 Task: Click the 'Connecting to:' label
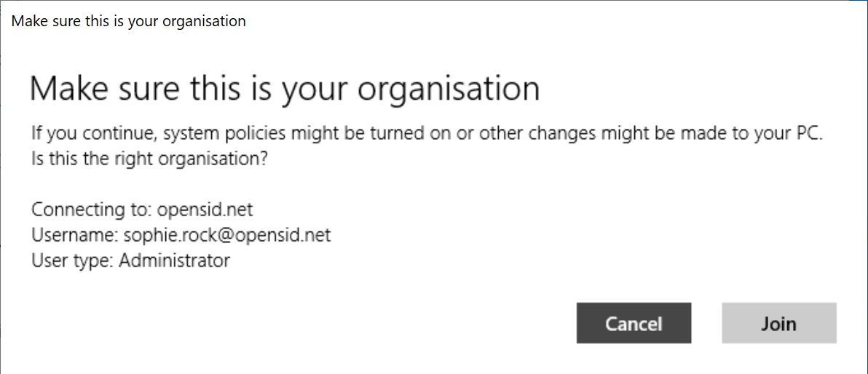pos(91,210)
